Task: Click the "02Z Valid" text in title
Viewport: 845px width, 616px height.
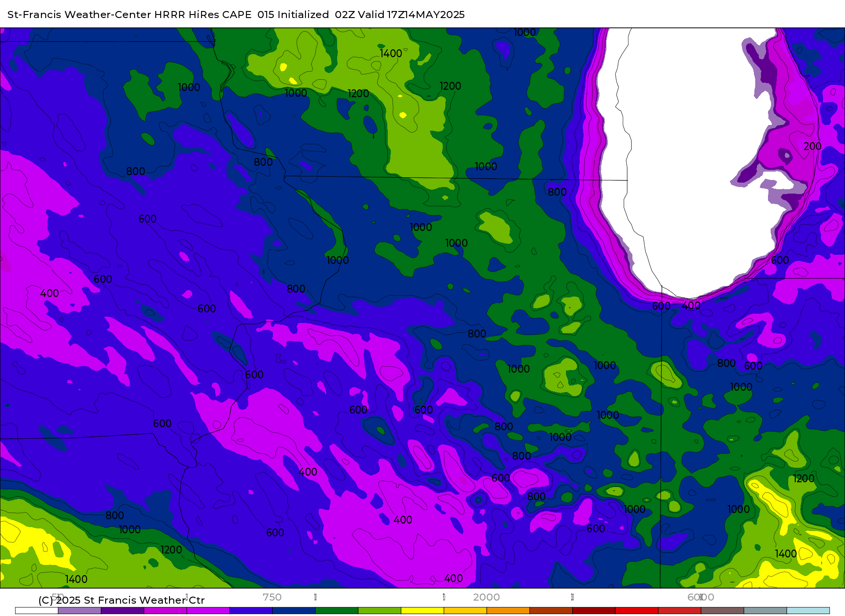Action: click(x=360, y=15)
